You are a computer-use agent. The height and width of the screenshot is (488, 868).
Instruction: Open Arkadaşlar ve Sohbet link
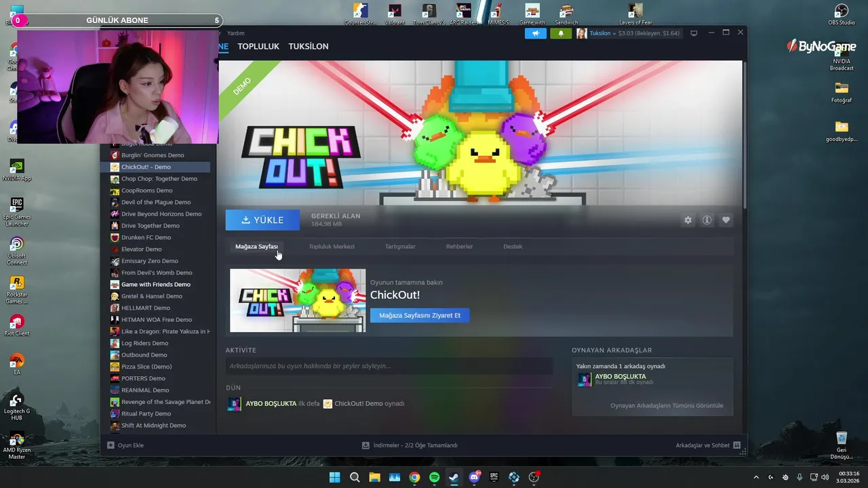click(x=703, y=445)
